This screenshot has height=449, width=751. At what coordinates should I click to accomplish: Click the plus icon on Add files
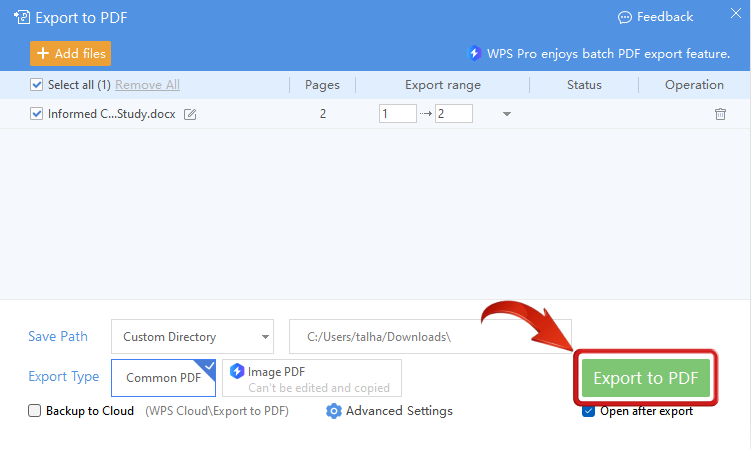click(43, 53)
